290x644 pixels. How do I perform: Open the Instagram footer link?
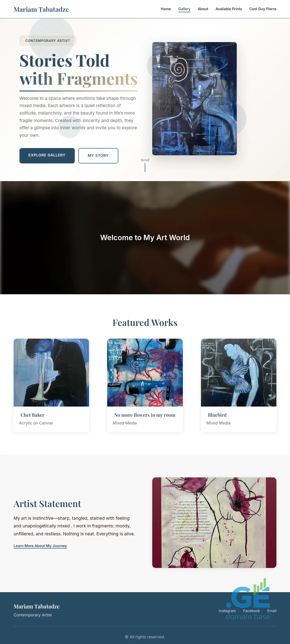click(x=227, y=611)
